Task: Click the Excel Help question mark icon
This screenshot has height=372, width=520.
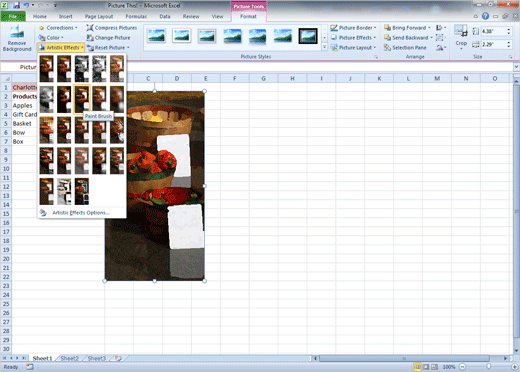Action: point(485,16)
